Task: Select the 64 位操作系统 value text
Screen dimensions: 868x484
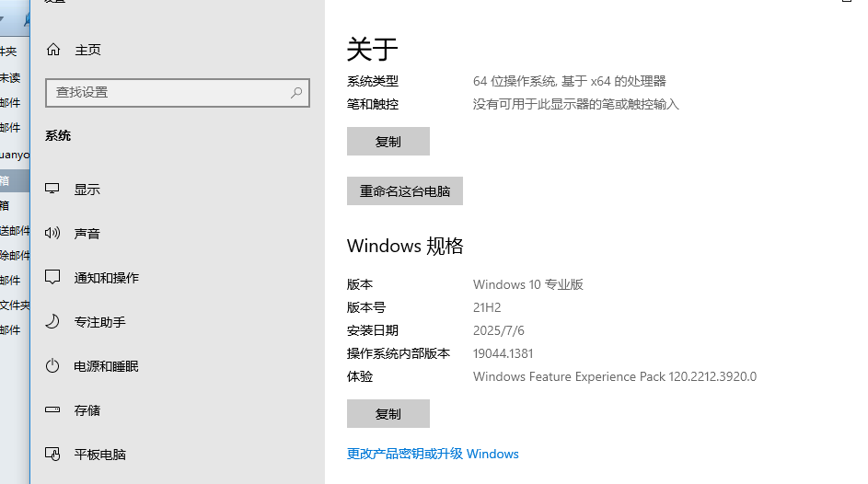Action: [x=569, y=81]
